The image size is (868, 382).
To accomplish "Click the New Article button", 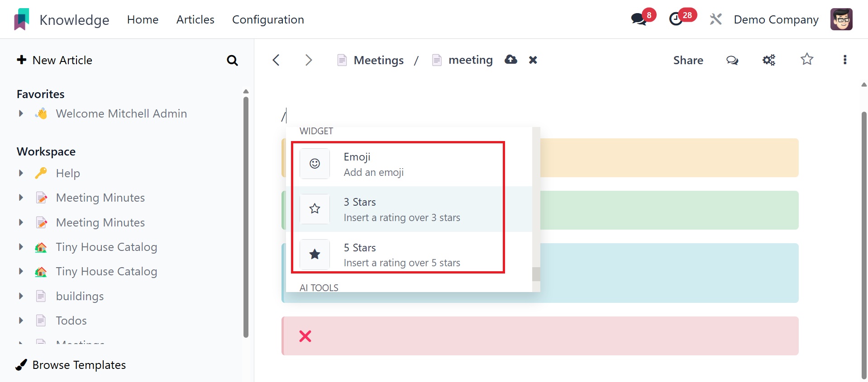I will (54, 60).
